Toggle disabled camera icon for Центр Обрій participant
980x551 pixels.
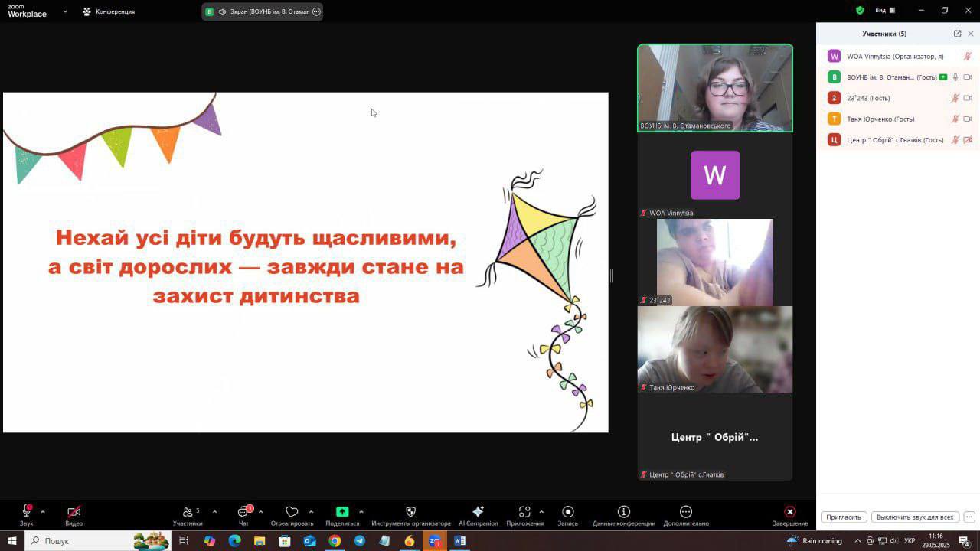[x=968, y=140]
